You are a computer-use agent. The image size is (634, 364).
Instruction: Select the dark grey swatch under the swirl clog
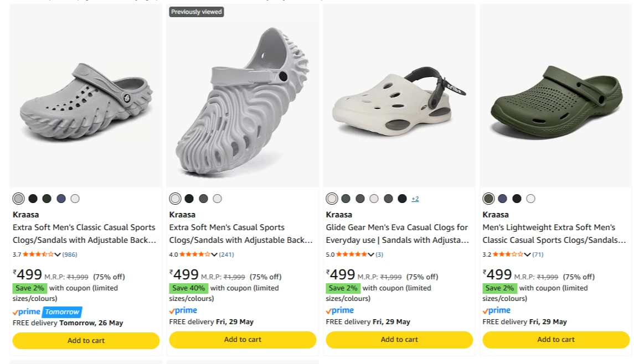pos(203,199)
